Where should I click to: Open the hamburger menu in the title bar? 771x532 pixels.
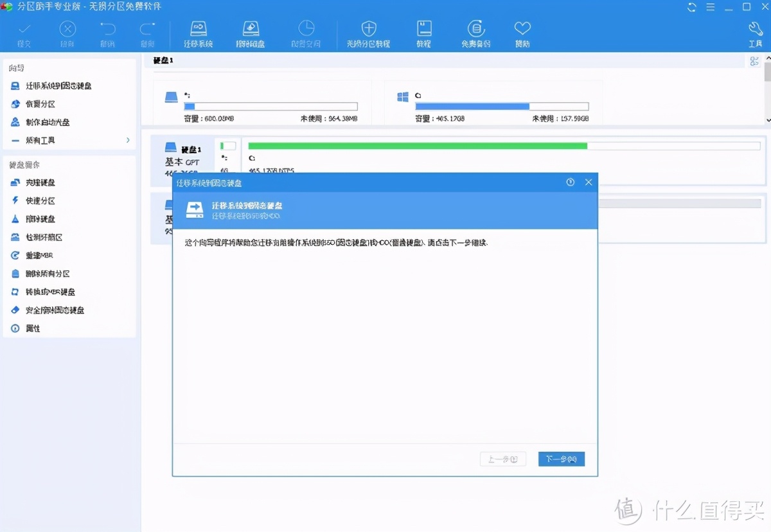click(709, 7)
